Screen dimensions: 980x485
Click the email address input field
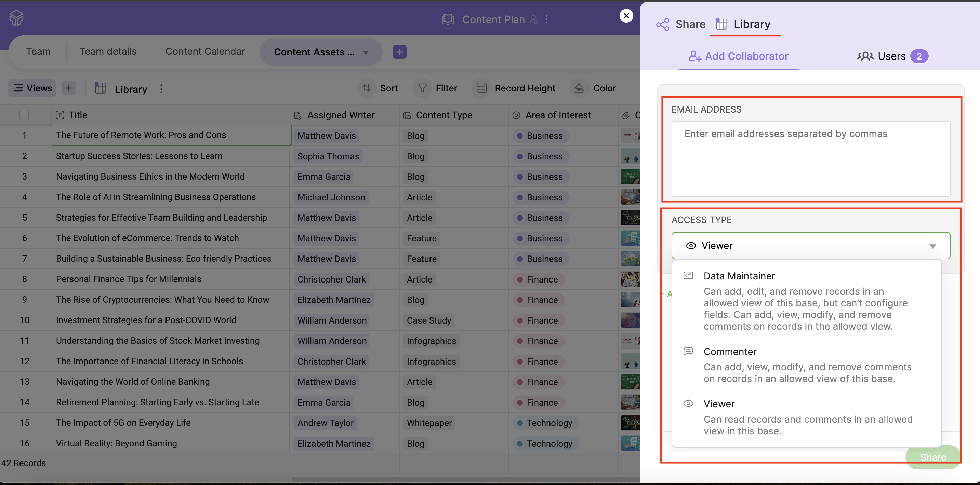(x=810, y=159)
